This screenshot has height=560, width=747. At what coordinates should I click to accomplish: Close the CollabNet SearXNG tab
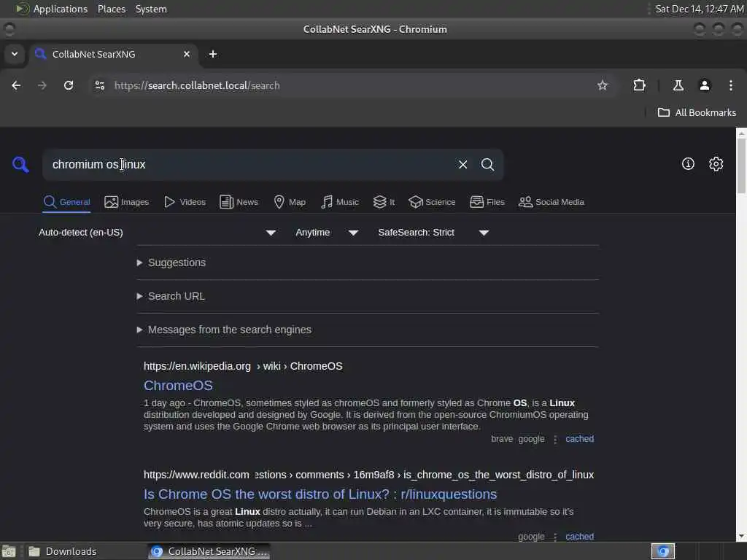point(187,54)
